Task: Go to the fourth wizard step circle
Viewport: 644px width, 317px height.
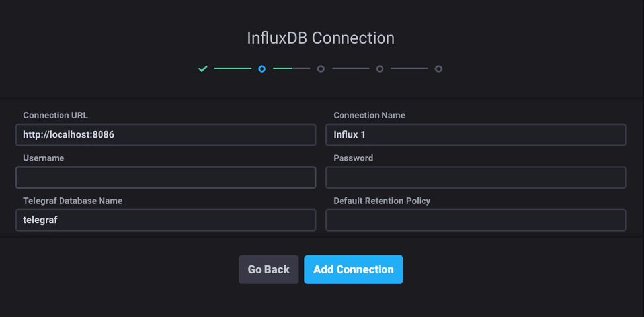Action: tap(380, 69)
